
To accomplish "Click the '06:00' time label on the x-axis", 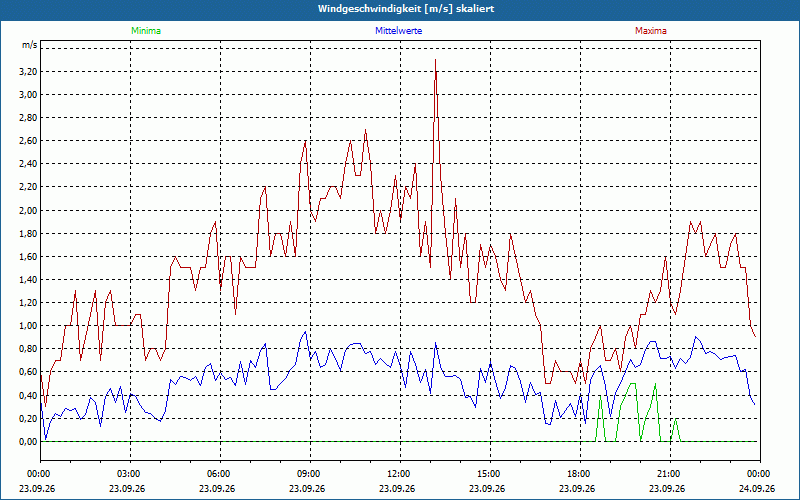I will 220,474.
